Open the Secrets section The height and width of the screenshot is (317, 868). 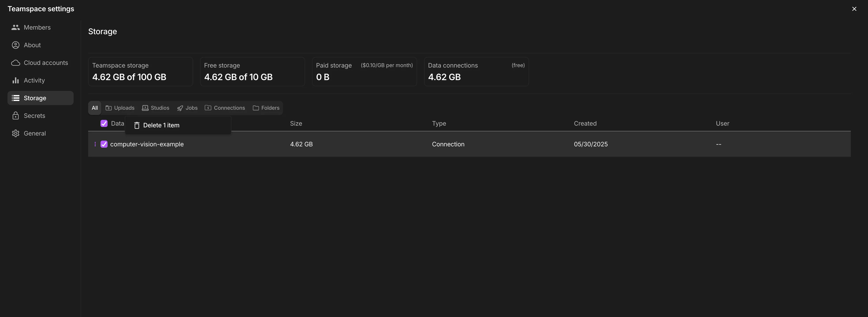40,116
